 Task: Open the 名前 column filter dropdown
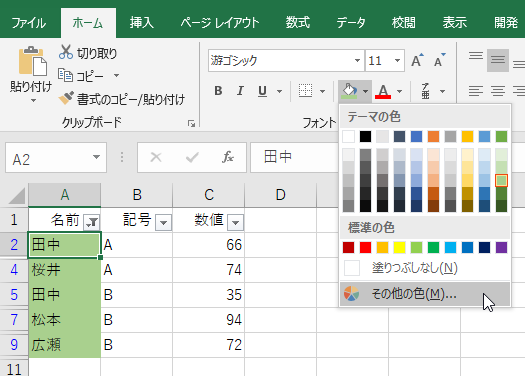[92, 222]
